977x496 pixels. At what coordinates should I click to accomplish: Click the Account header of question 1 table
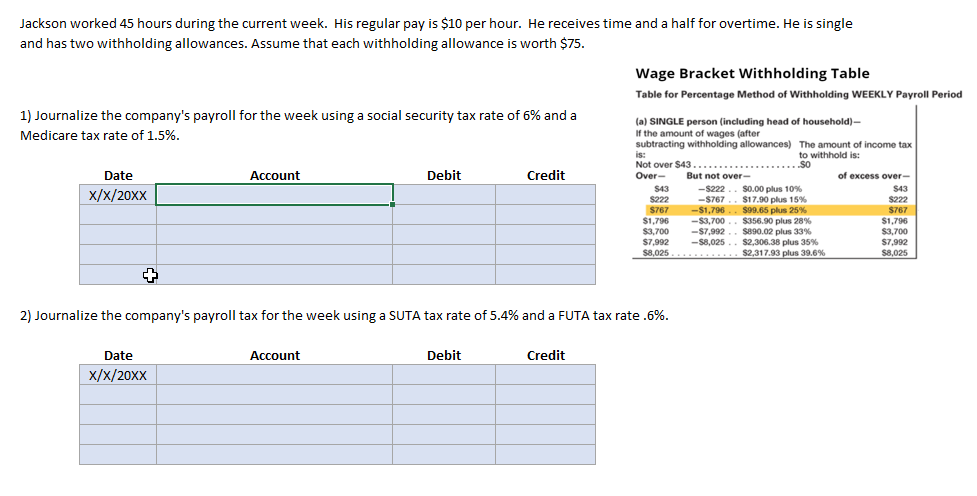click(x=275, y=176)
